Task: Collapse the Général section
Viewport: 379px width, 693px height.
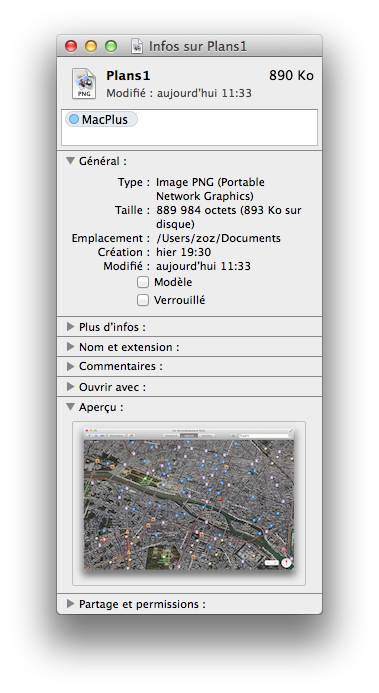Action: click(70, 161)
